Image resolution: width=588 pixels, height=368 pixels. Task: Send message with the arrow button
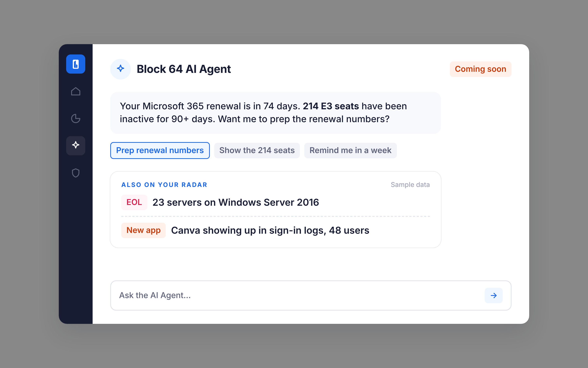point(494,296)
